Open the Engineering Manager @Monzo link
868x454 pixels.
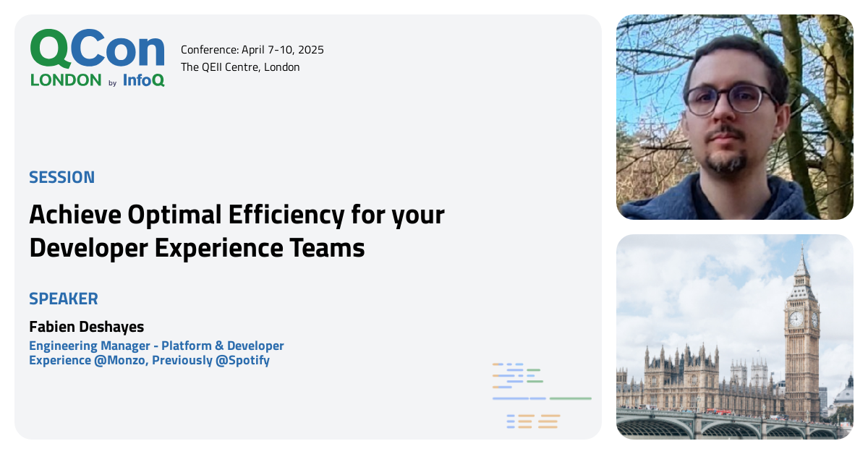(156, 353)
